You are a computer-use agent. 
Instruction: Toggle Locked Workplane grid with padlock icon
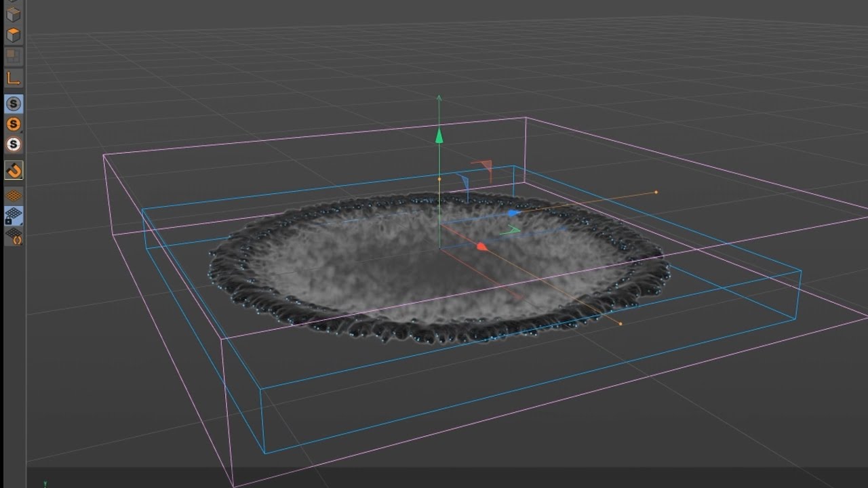coord(14,216)
